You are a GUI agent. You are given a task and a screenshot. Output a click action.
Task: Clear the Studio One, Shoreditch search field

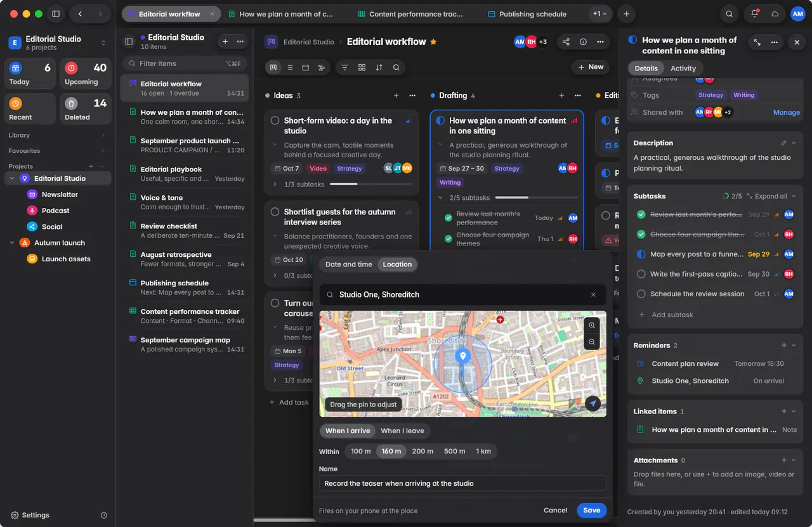594,295
